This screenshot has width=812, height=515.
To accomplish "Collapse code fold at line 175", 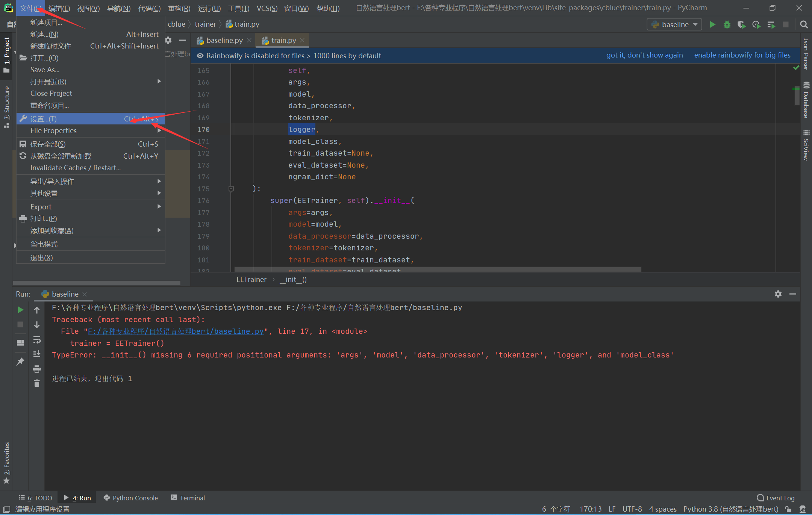I will [x=231, y=189].
